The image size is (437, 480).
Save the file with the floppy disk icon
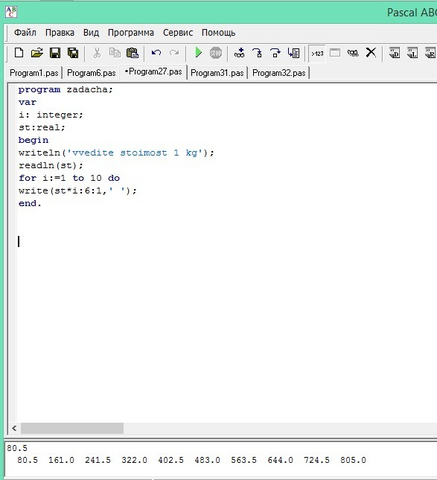coord(55,53)
